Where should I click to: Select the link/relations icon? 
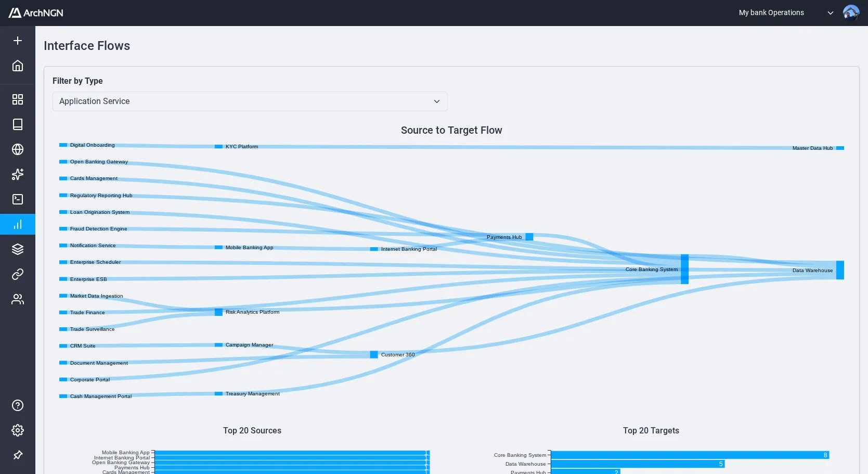18,274
